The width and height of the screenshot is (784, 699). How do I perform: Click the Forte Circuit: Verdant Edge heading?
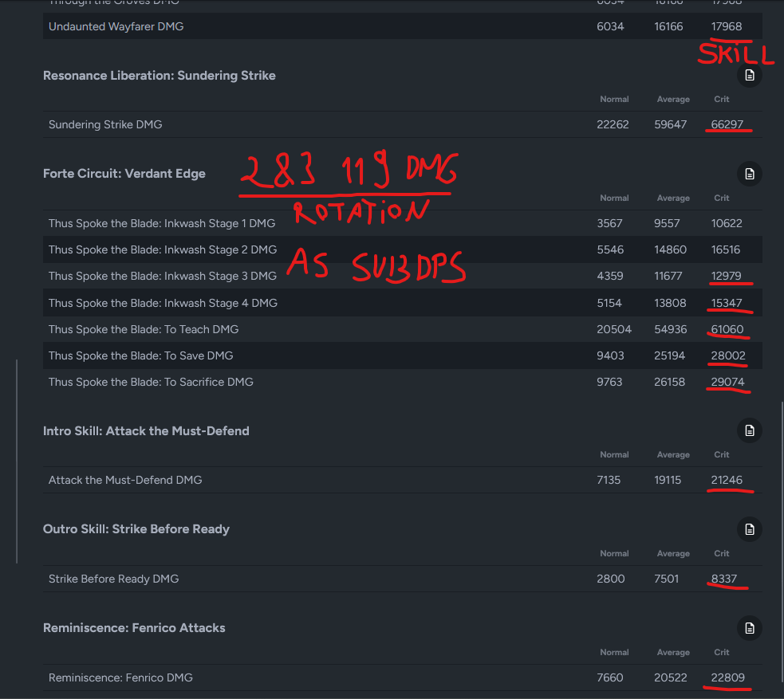[124, 174]
